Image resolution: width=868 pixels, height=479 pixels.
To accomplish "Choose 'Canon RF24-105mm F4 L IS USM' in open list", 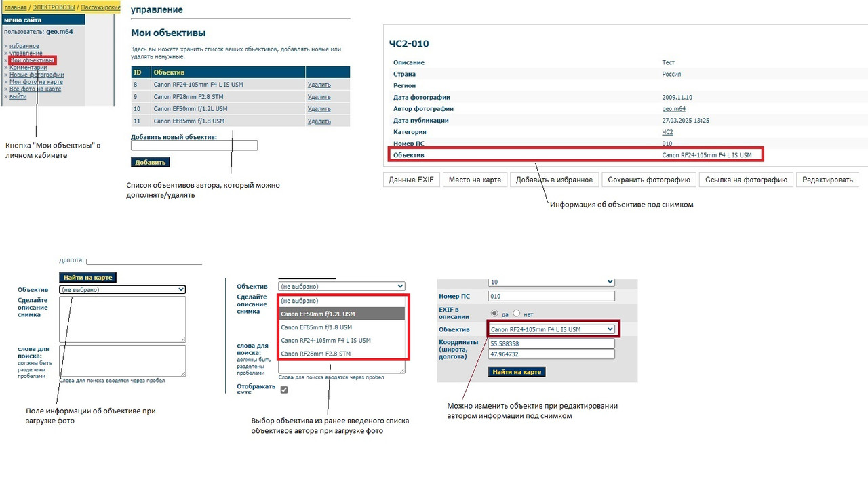I will tap(342, 340).
